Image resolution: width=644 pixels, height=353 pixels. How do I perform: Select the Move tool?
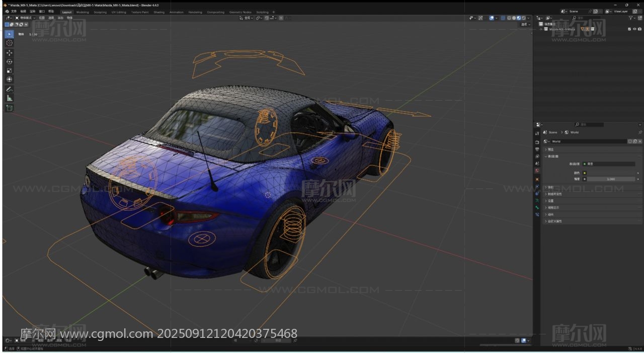coord(9,53)
